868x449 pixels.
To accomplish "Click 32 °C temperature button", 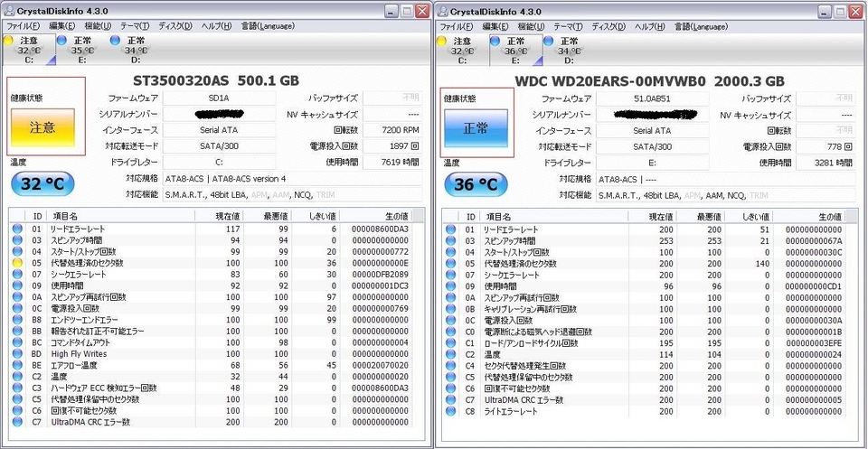I will (42, 184).
